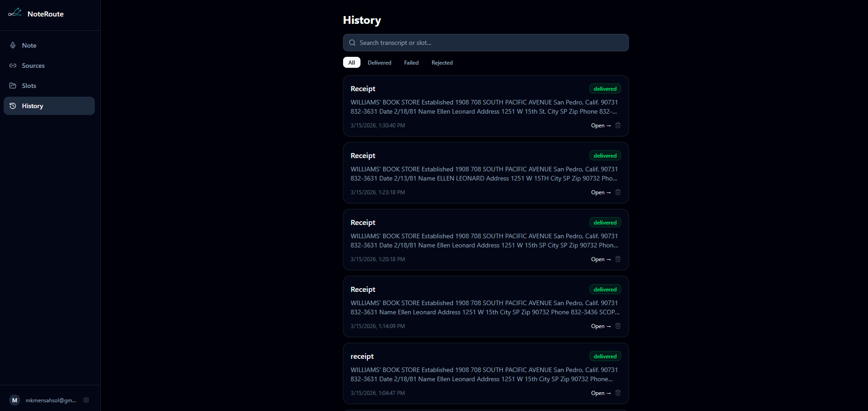The height and width of the screenshot is (411, 868).
Task: Click the History page heading
Action: 362,20
